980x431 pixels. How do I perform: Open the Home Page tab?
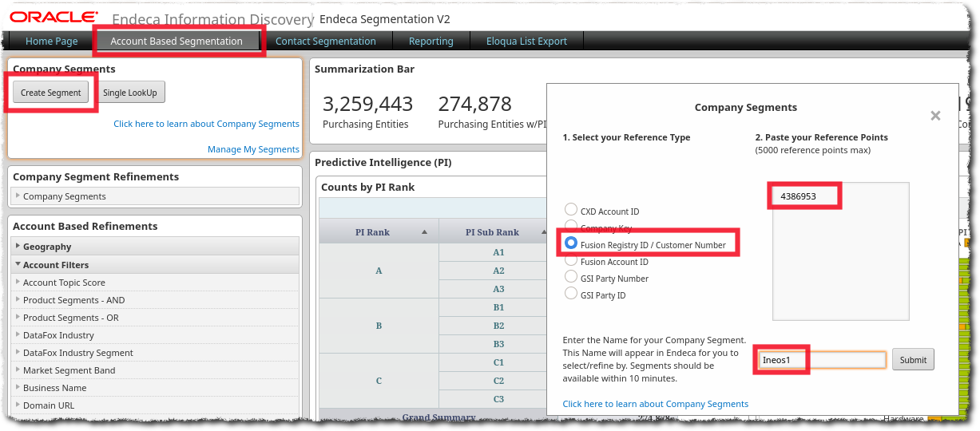tap(52, 42)
